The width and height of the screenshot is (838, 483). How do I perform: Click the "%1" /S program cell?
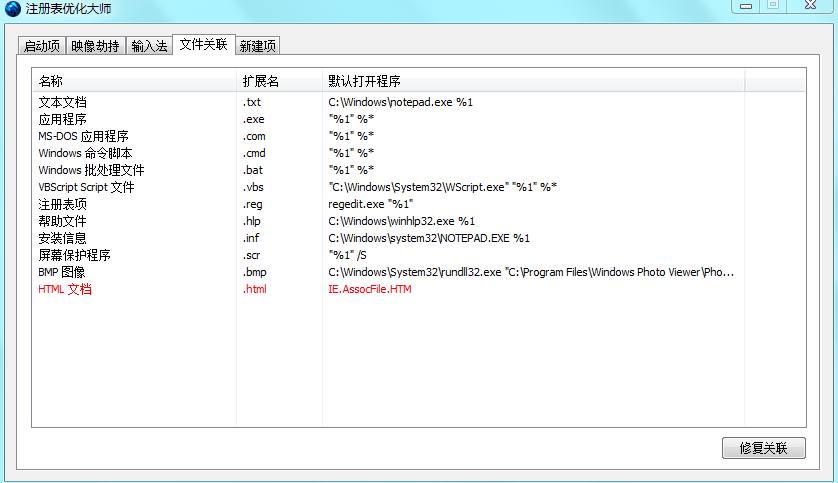[x=347, y=255]
